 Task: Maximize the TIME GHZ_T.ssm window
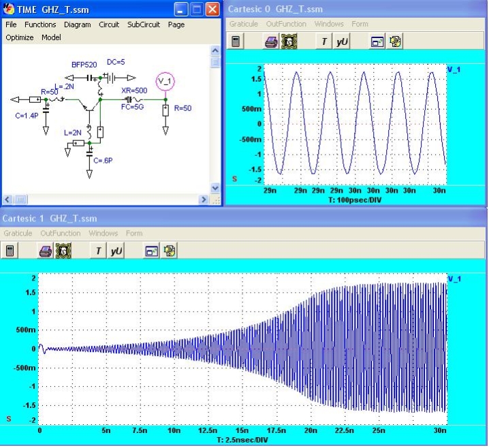click(197, 10)
